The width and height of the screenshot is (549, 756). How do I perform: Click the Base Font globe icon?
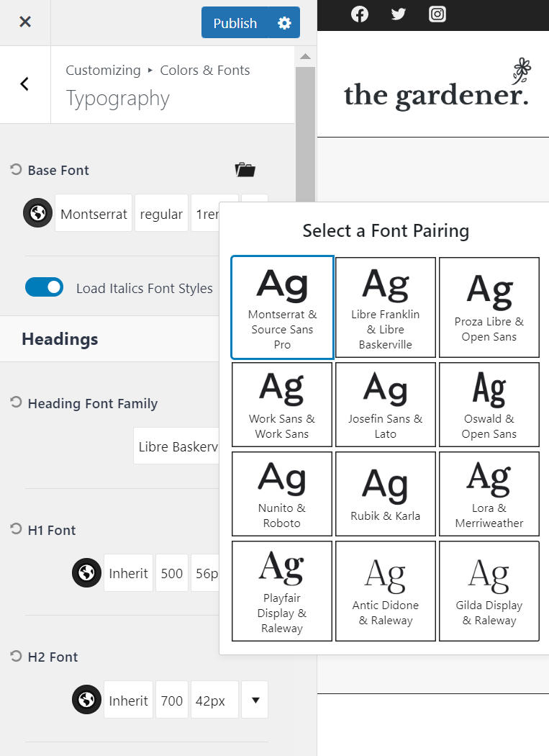[x=37, y=213]
